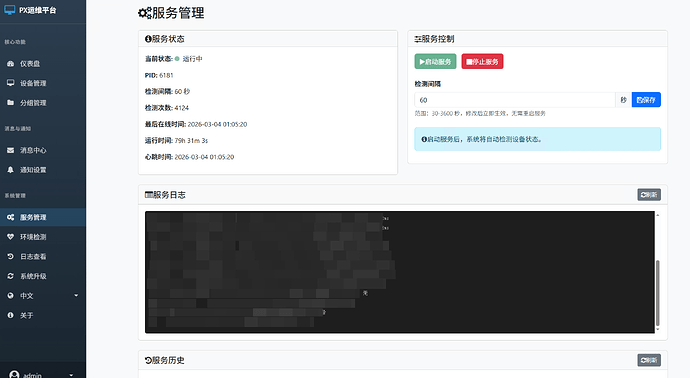Click the log scrollbar up arrow
690x378 pixels.
point(657,215)
